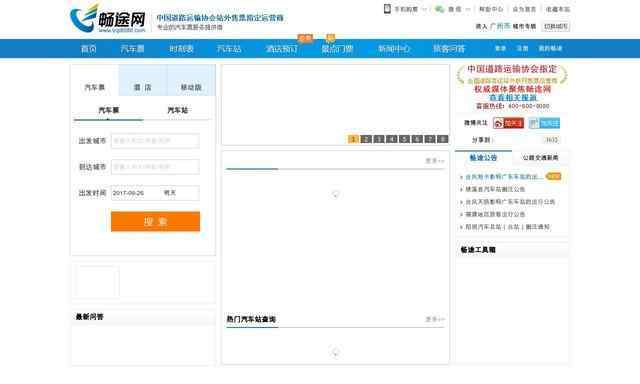Focus the 到达城市 input field
The width and height of the screenshot is (640, 384).
tap(155, 167)
